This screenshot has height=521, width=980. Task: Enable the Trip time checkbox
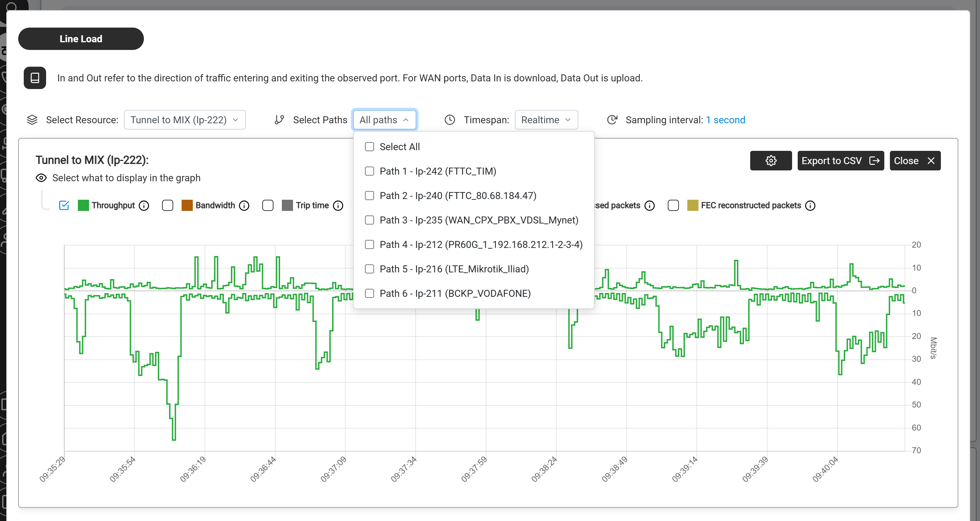click(268, 205)
